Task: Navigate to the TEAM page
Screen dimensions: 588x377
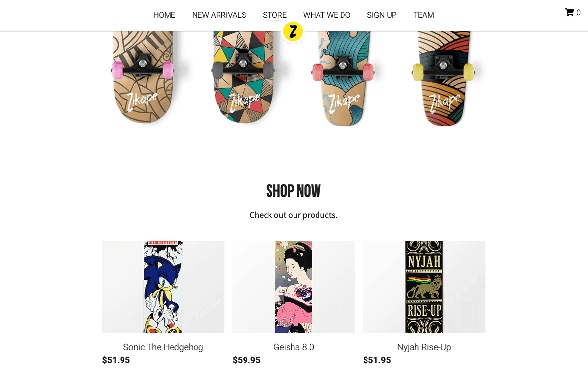Action: click(423, 15)
